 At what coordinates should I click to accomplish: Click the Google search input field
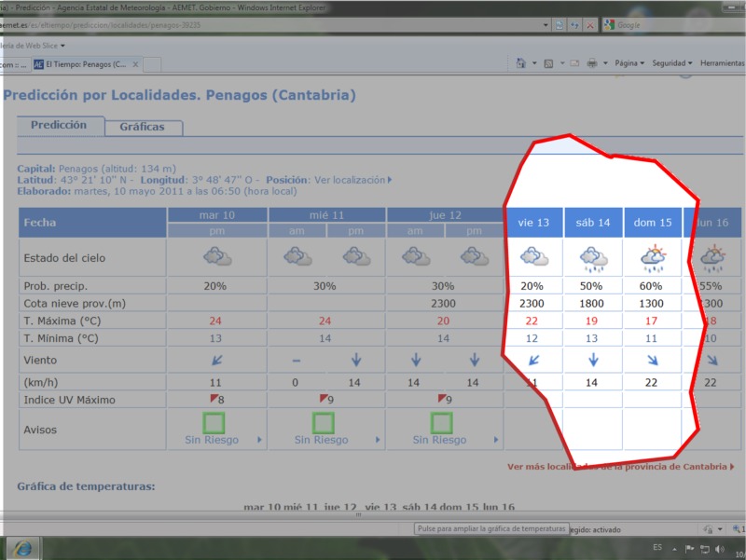pos(662,25)
